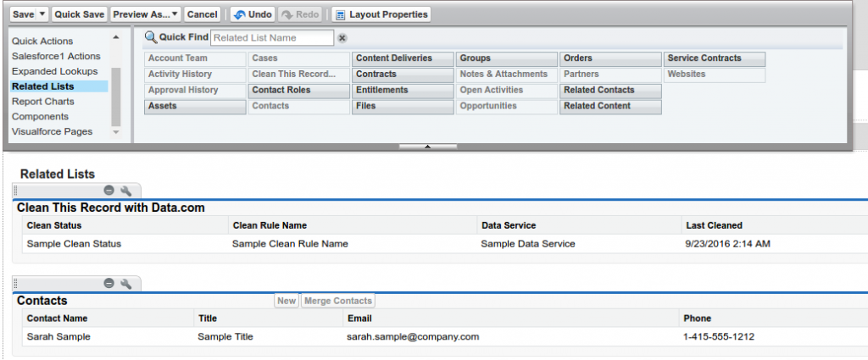The image size is (868, 360).
Task: Click the Redo arrow icon
Action: click(x=287, y=14)
